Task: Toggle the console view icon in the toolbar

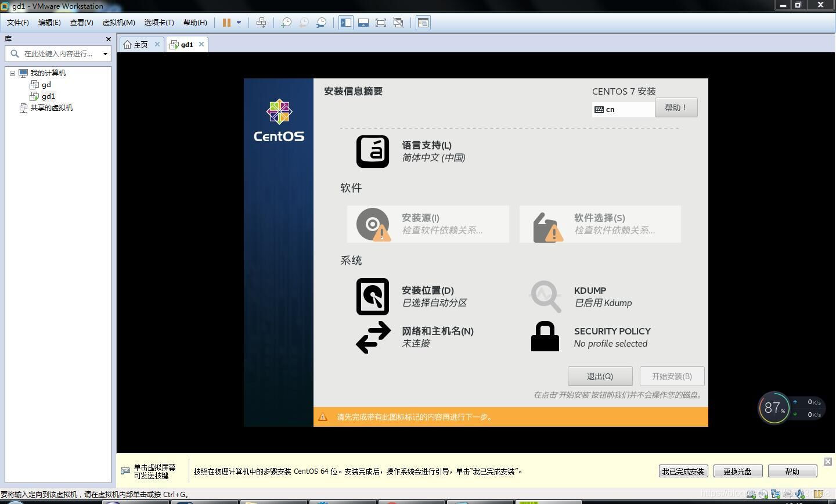Action: coord(423,23)
